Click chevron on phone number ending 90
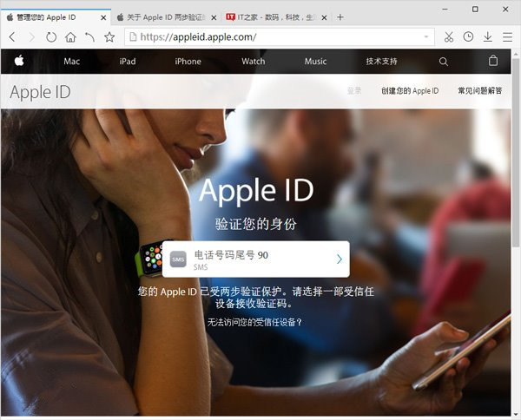This screenshot has width=521, height=420. [339, 259]
